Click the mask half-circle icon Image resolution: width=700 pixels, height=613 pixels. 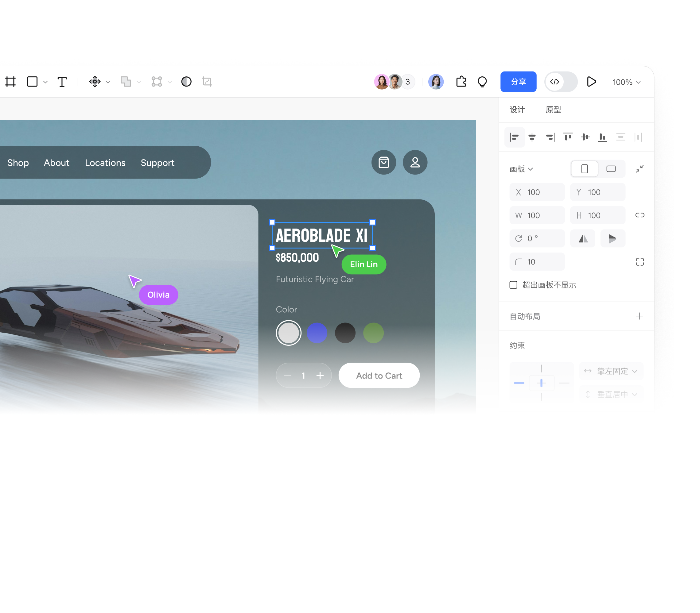pos(186,82)
